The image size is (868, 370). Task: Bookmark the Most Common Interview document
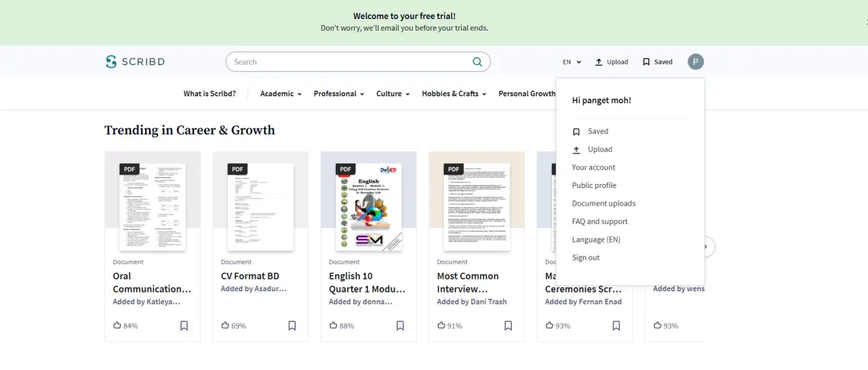point(508,326)
